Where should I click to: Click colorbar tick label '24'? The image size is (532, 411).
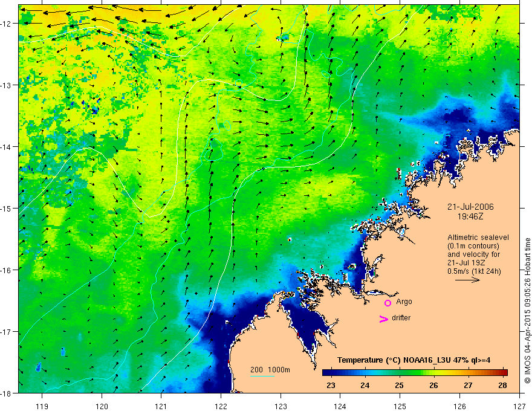click(365, 385)
